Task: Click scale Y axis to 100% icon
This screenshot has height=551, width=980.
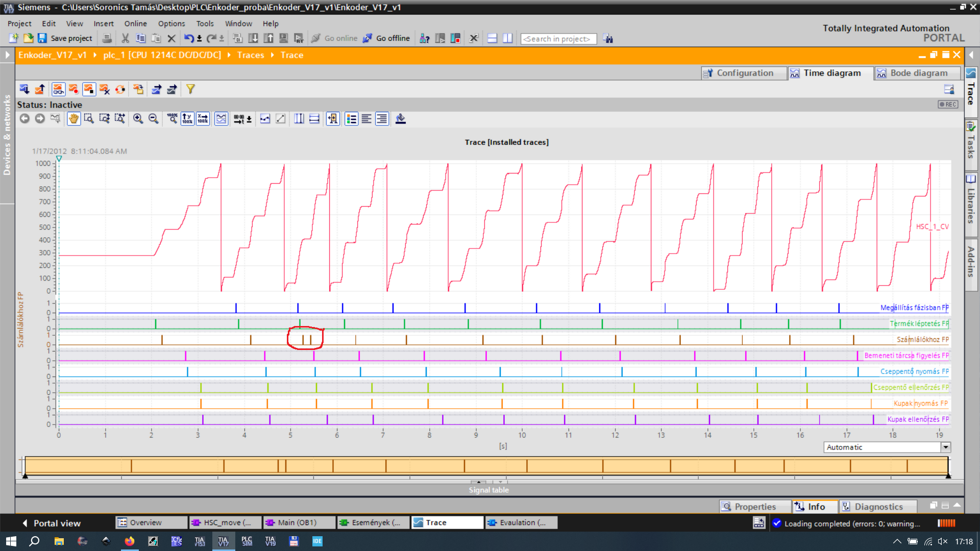Action: pyautogui.click(x=187, y=119)
